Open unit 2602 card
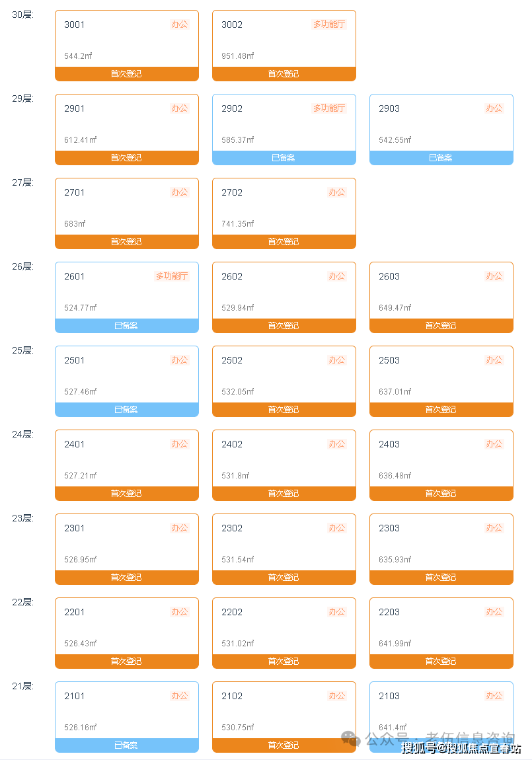Screen dimensions: 532x760 (284, 293)
